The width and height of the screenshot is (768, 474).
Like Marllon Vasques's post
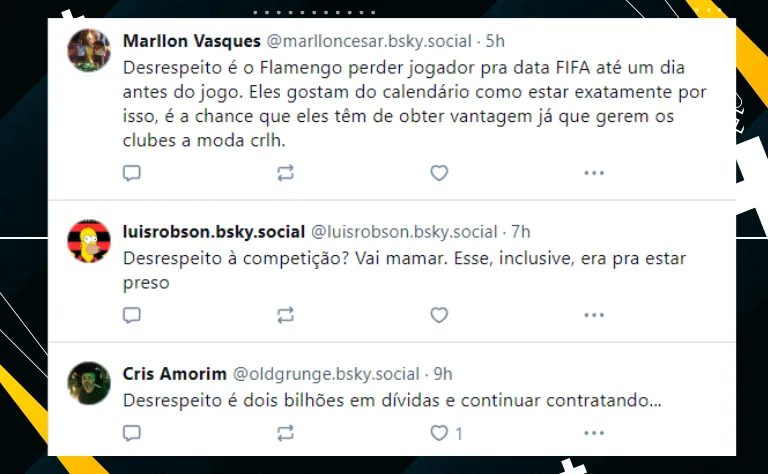click(439, 173)
